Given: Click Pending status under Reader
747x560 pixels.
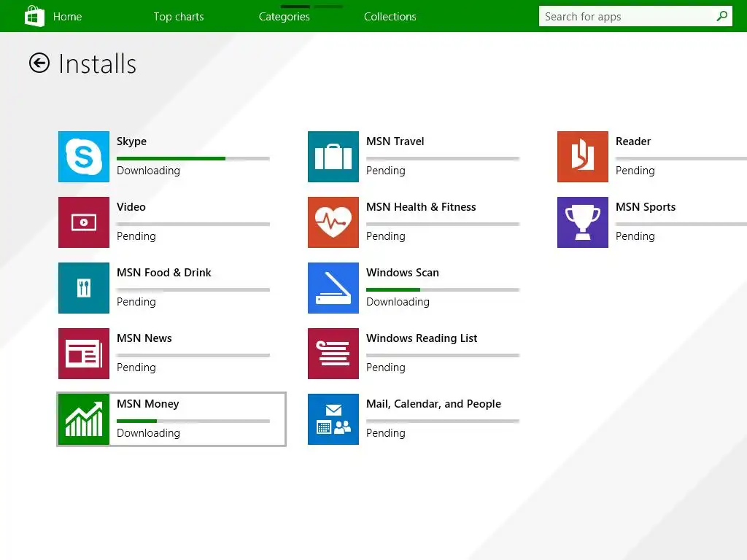Looking at the screenshot, I should pos(635,171).
